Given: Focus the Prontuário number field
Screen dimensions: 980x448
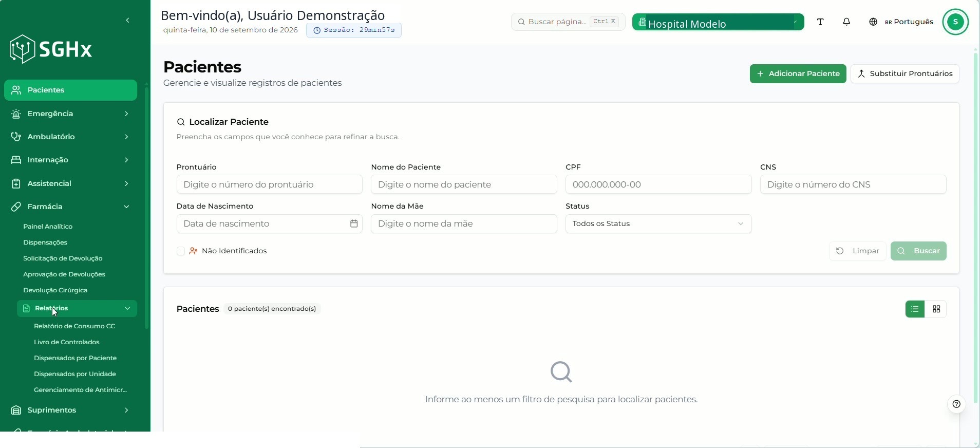Looking at the screenshot, I should 270,184.
